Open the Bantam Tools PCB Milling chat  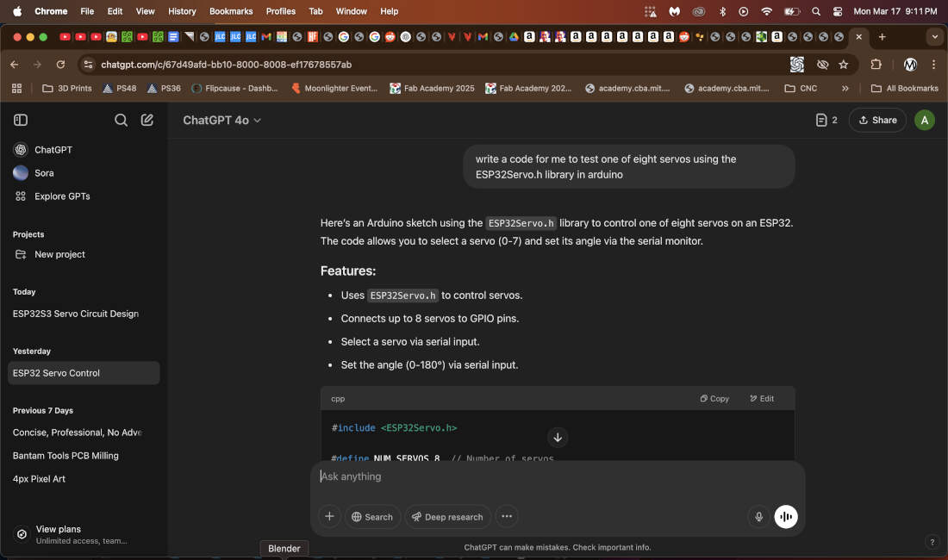65,456
